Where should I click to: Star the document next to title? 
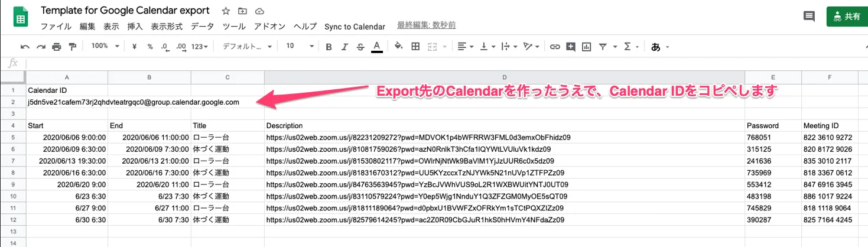pos(226,11)
